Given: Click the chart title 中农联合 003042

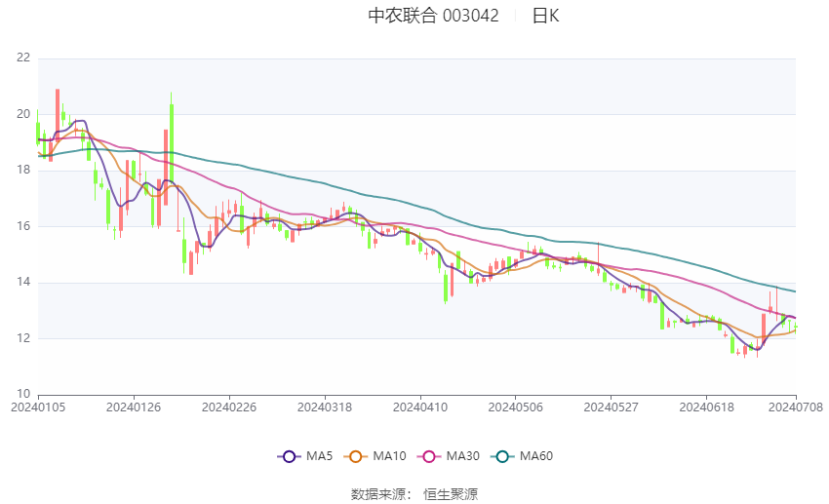Looking at the screenshot, I should 433,16.
